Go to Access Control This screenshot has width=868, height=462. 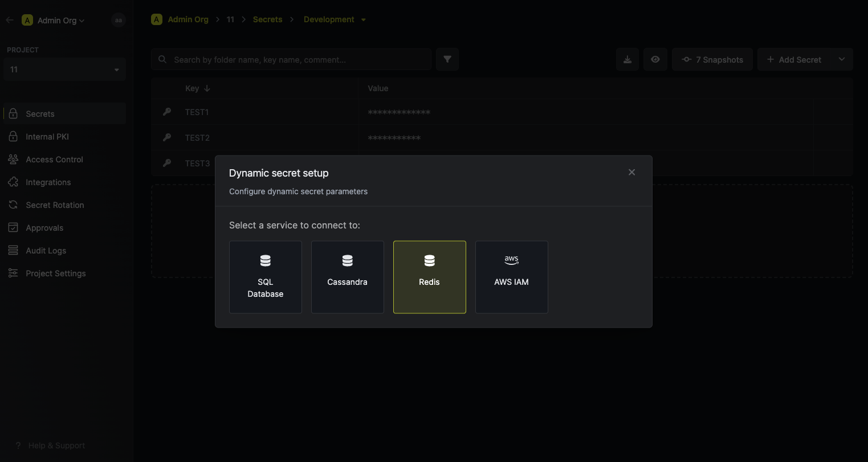tap(64, 160)
